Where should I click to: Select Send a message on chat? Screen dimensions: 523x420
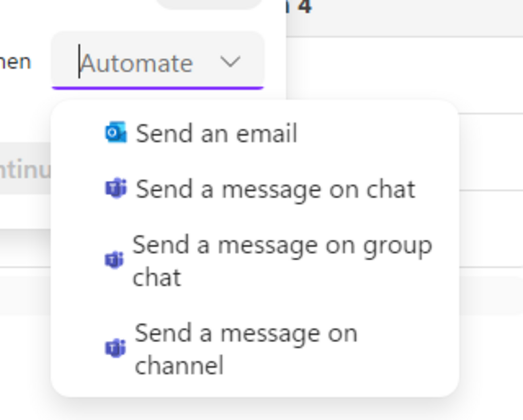(x=275, y=189)
